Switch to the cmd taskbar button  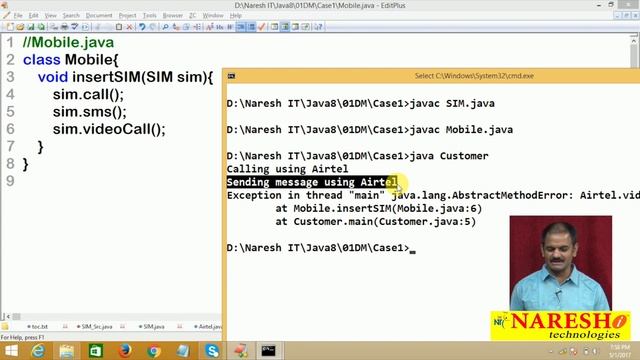[x=269, y=351]
